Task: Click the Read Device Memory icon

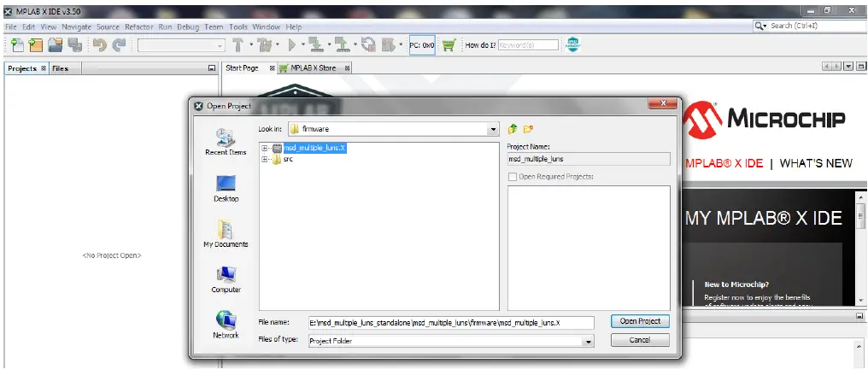Action: click(x=342, y=44)
